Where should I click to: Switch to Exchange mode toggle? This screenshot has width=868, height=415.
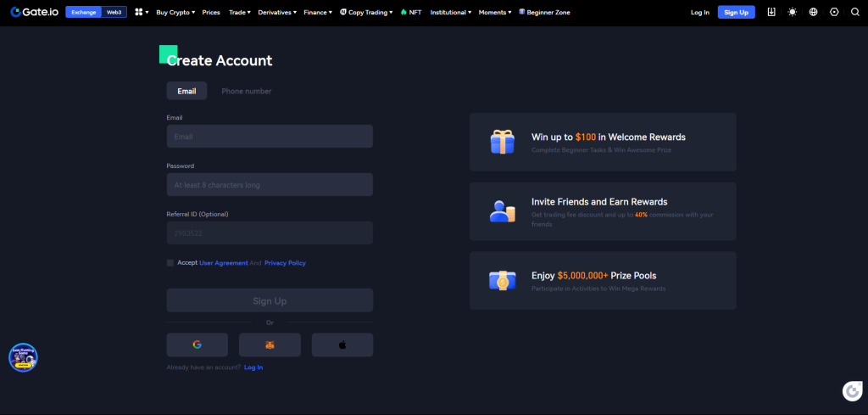(x=84, y=12)
